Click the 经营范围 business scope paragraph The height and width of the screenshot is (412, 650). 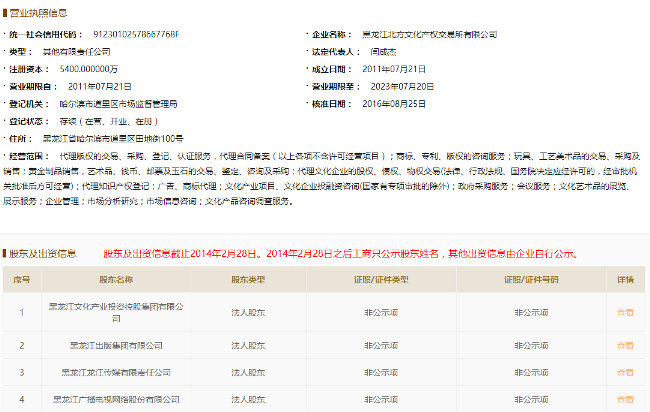(x=322, y=179)
